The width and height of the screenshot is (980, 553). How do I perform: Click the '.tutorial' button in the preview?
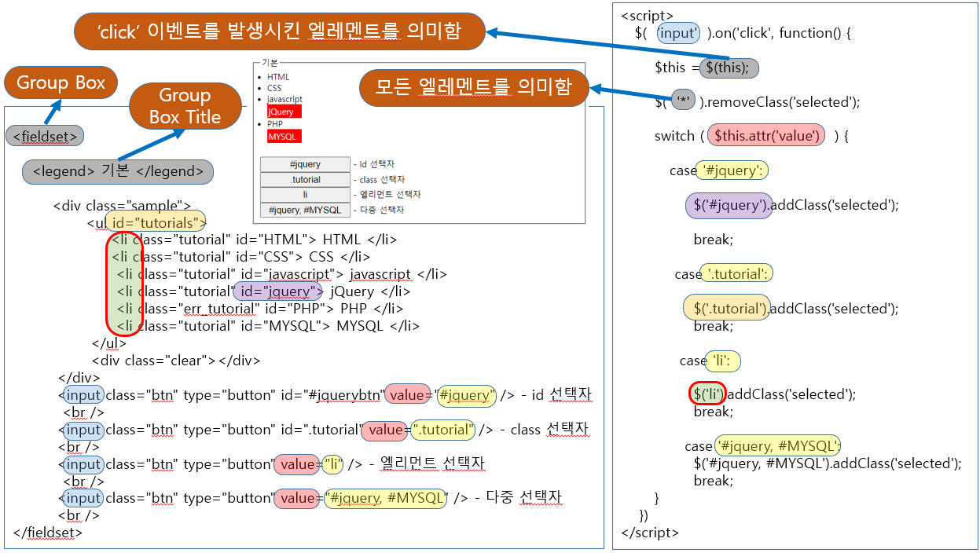click(x=305, y=179)
